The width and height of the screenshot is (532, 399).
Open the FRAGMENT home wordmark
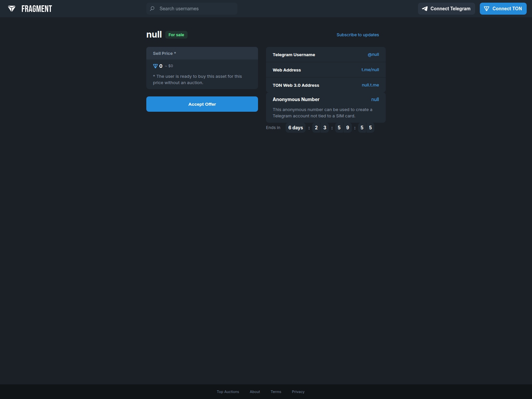coord(37,9)
